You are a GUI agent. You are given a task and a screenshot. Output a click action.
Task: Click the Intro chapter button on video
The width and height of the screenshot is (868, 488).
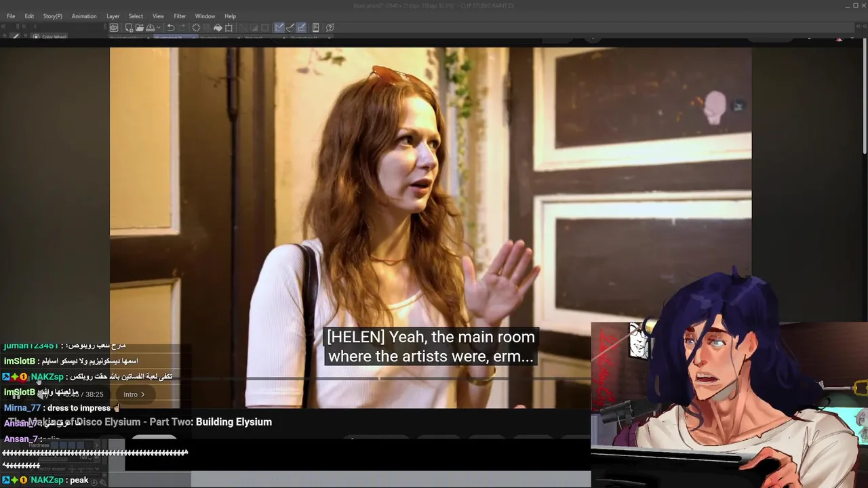(x=134, y=394)
